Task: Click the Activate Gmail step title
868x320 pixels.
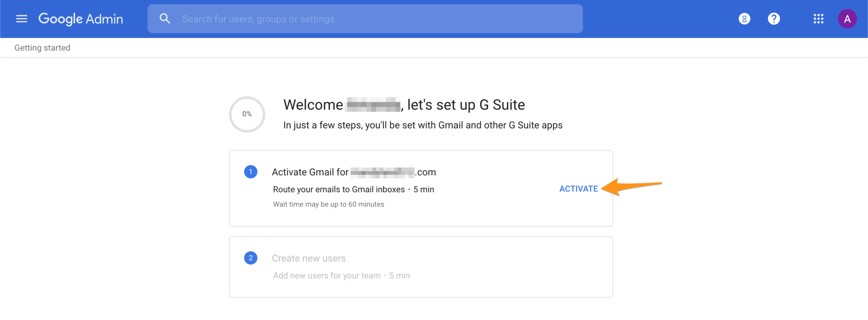Action: point(354,172)
